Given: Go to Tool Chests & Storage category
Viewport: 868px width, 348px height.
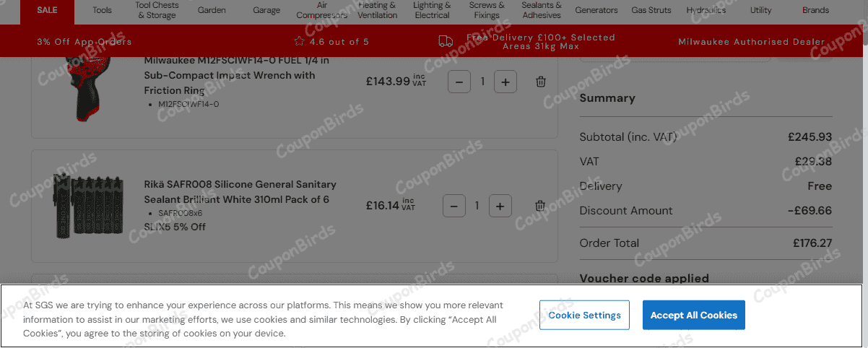Looking at the screenshot, I should 157,10.
